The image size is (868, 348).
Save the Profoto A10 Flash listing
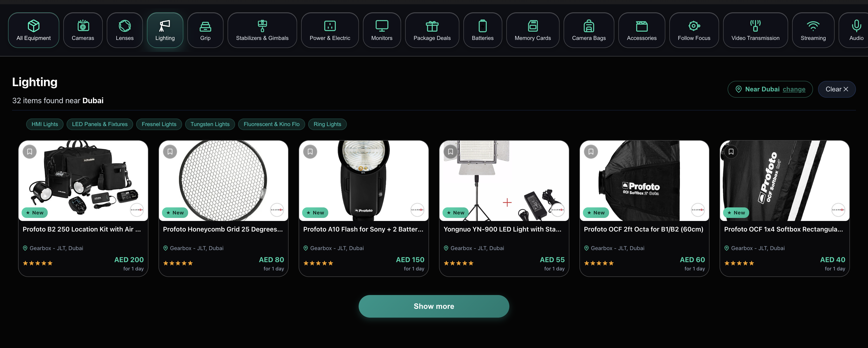click(x=310, y=152)
